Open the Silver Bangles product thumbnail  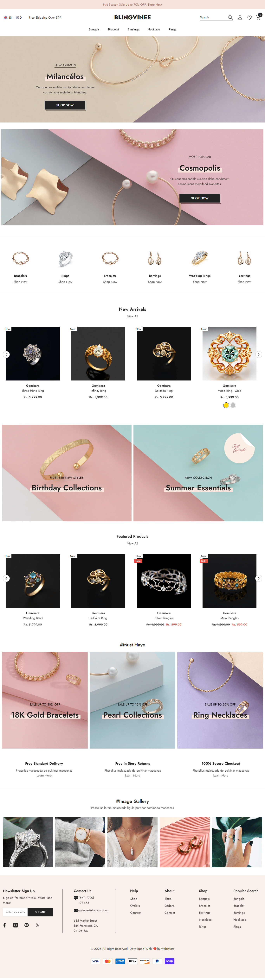(x=164, y=581)
